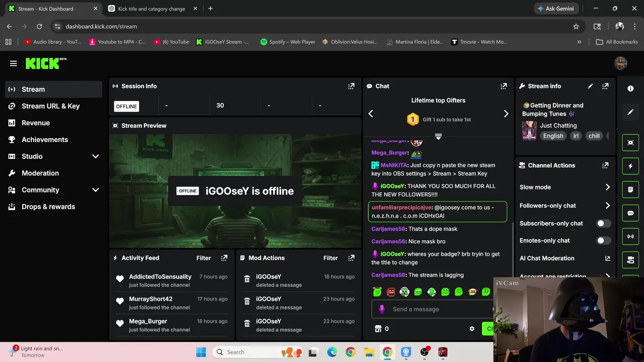This screenshot has height=362, width=644.
Task: Pop out the Mod Actions panel
Action: tap(351, 258)
